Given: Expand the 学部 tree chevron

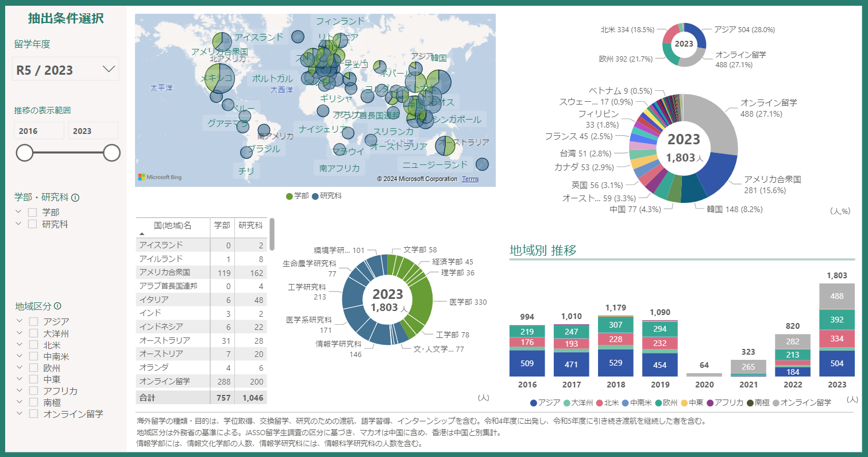Looking at the screenshot, I should click(x=18, y=212).
